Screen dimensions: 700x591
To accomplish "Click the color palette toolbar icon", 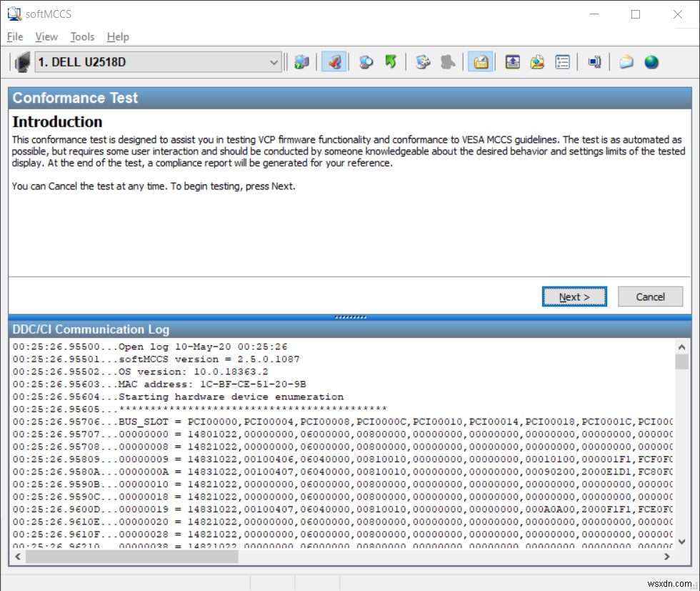I will 423,61.
